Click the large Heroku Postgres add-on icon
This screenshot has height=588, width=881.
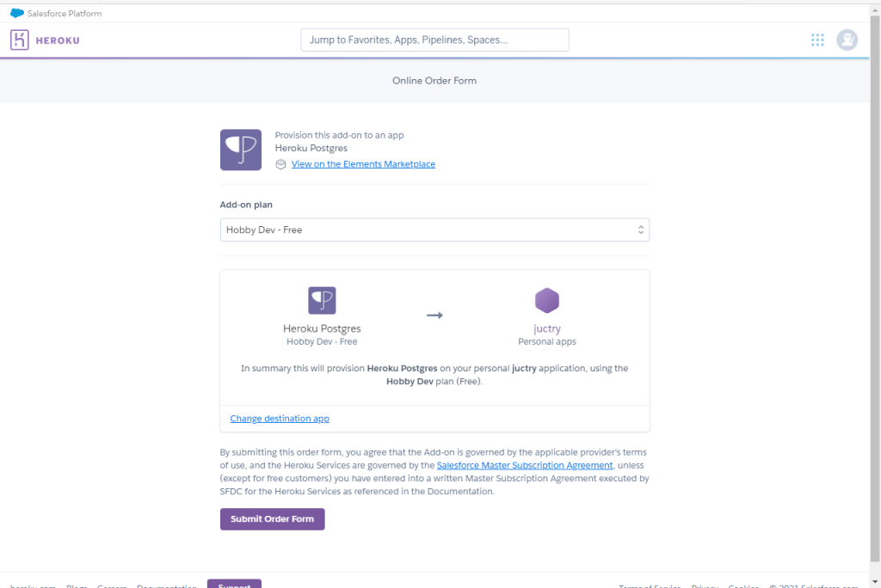(241, 150)
